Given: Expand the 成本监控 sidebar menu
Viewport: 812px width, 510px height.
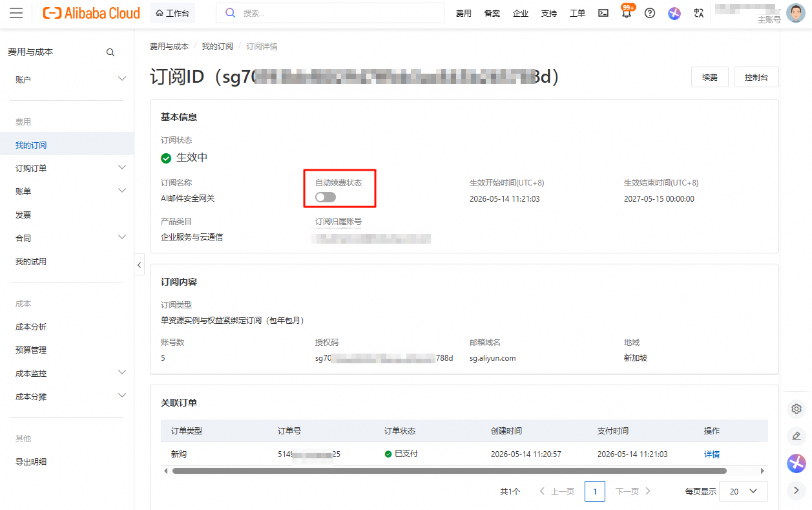Looking at the screenshot, I should (122, 372).
